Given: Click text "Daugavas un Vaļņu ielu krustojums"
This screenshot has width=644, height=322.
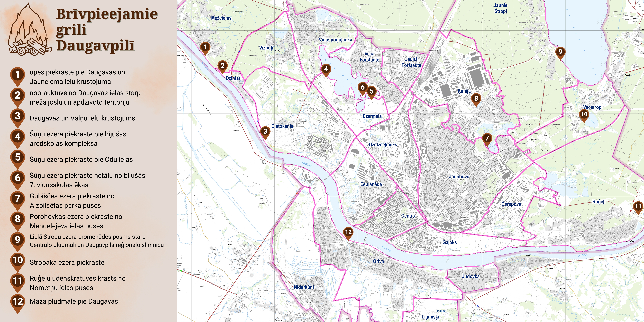Looking at the screenshot, I should click(82, 118).
